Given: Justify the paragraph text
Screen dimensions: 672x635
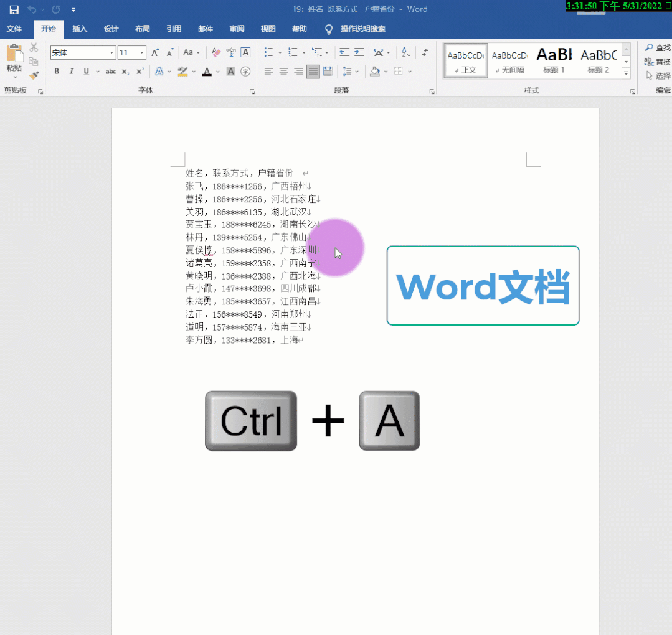Looking at the screenshot, I should 313,71.
